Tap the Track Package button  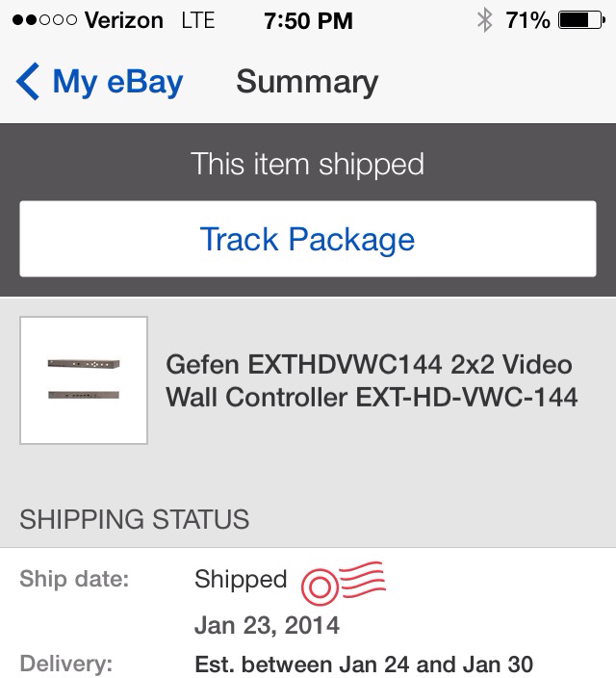click(x=308, y=239)
